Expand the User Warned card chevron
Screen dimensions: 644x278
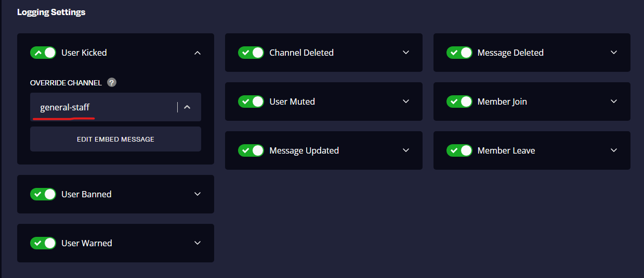pyautogui.click(x=198, y=243)
